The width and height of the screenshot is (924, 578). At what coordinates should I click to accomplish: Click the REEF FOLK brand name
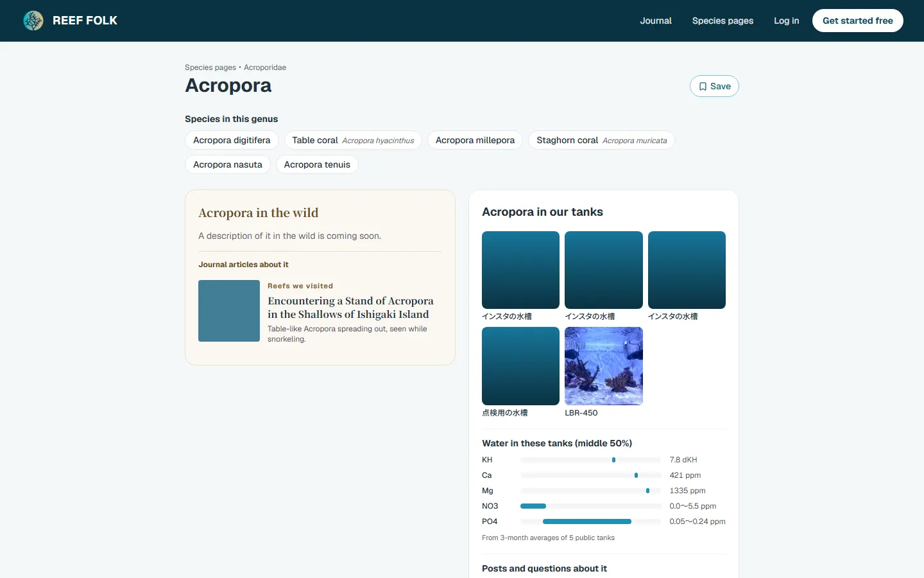coord(85,21)
